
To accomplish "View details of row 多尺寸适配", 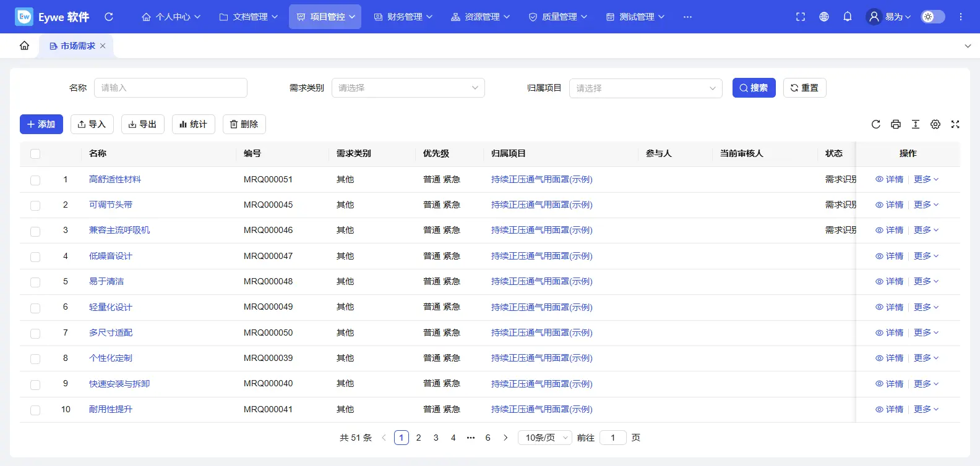I will (x=890, y=333).
